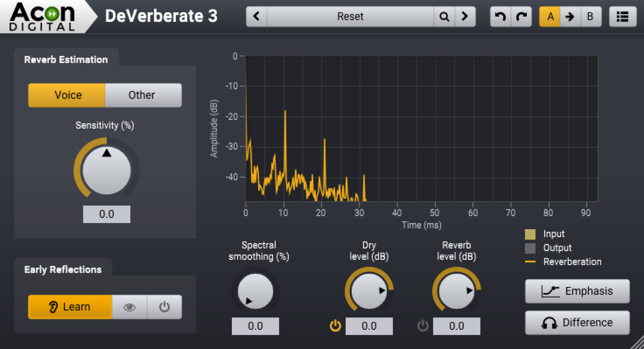Enable the Reverb level power switch

(x=423, y=326)
